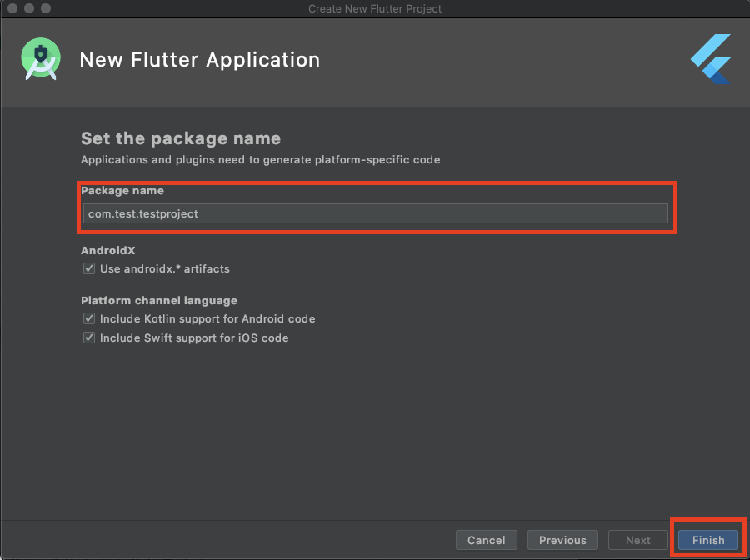This screenshot has height=560, width=750.
Task: Go back with the Previous button
Action: (x=562, y=540)
